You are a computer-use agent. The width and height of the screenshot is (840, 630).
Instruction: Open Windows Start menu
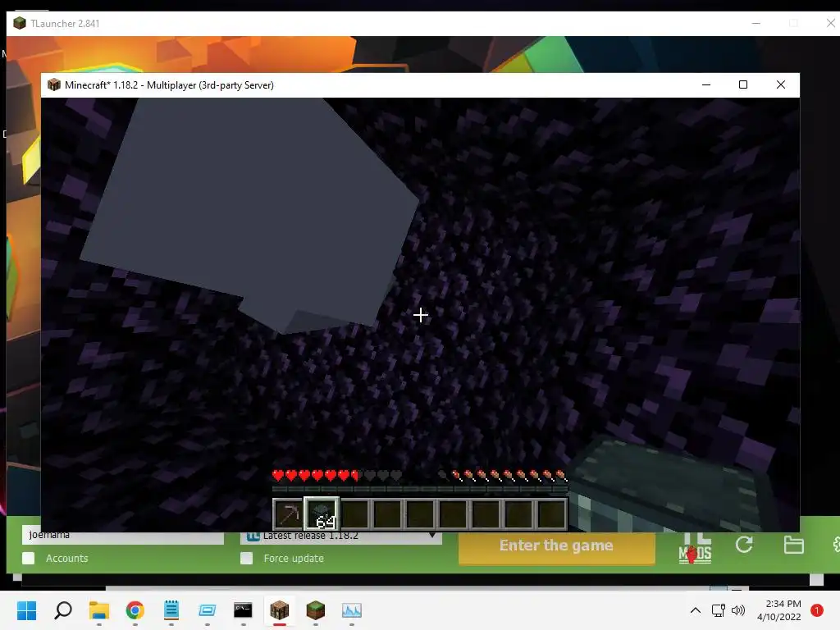(27, 610)
